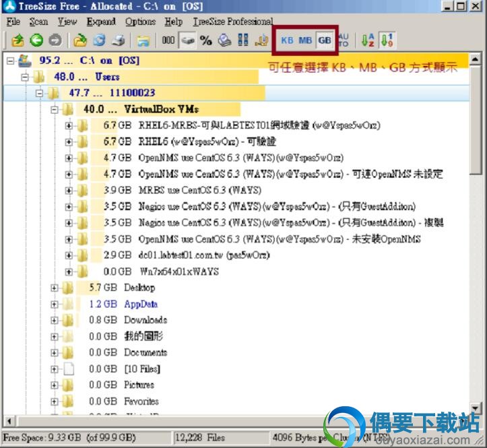Click the TreeSize window title bar icon
The height and width of the screenshot is (448, 487).
pos(9,6)
